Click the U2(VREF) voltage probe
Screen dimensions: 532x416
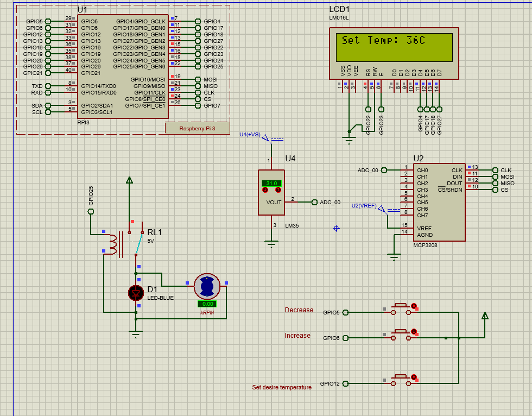tap(382, 209)
